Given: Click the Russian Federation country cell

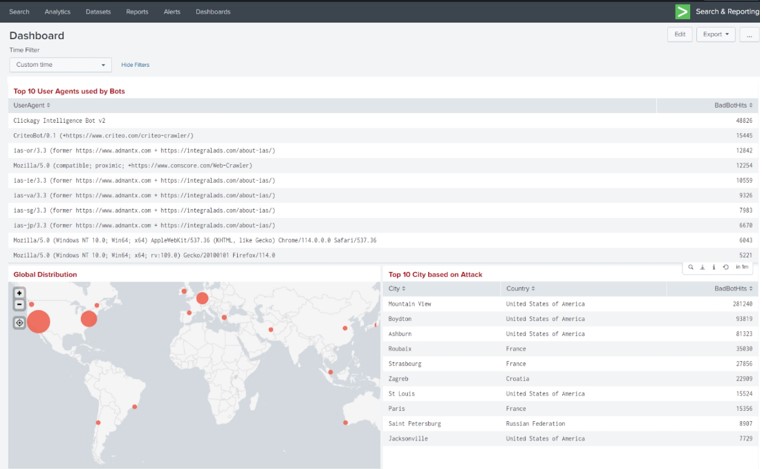Looking at the screenshot, I should (536, 424).
